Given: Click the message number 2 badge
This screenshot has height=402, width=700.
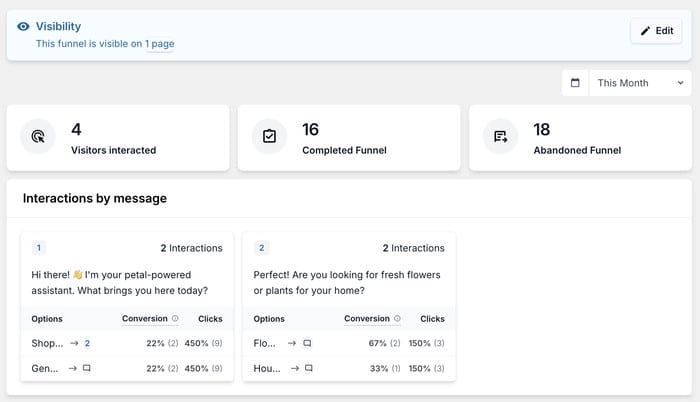Looking at the screenshot, I should [261, 247].
